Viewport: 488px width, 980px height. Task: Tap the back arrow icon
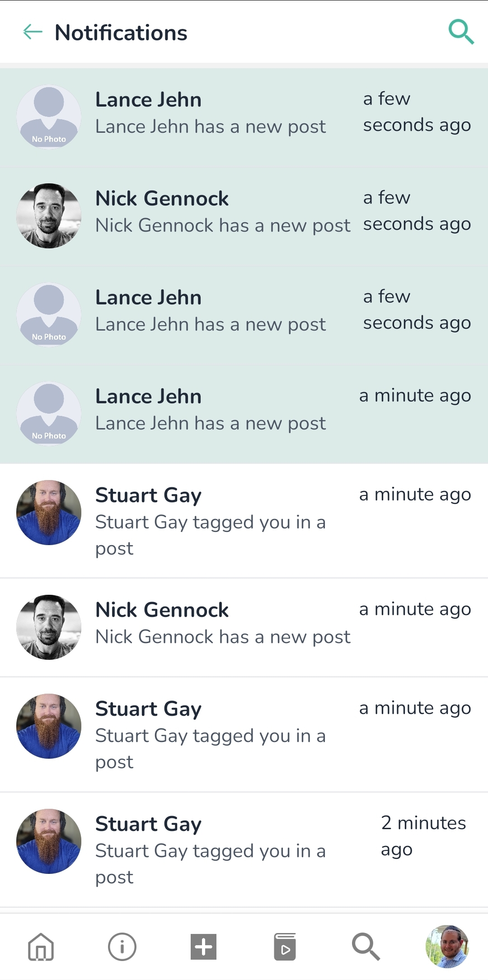[33, 32]
